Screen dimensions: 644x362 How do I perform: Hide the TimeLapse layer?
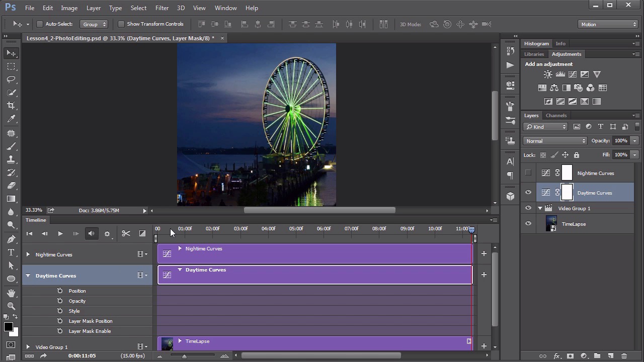click(528, 224)
